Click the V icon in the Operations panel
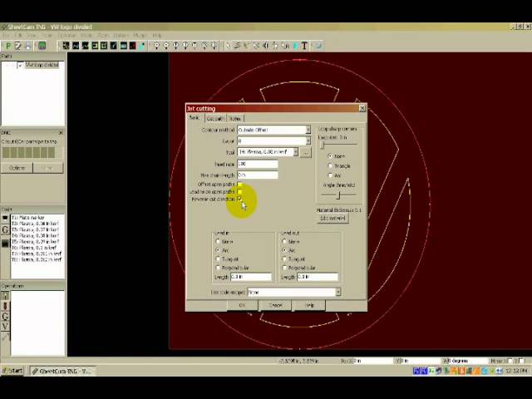This screenshot has width=532, height=399. tap(5, 327)
